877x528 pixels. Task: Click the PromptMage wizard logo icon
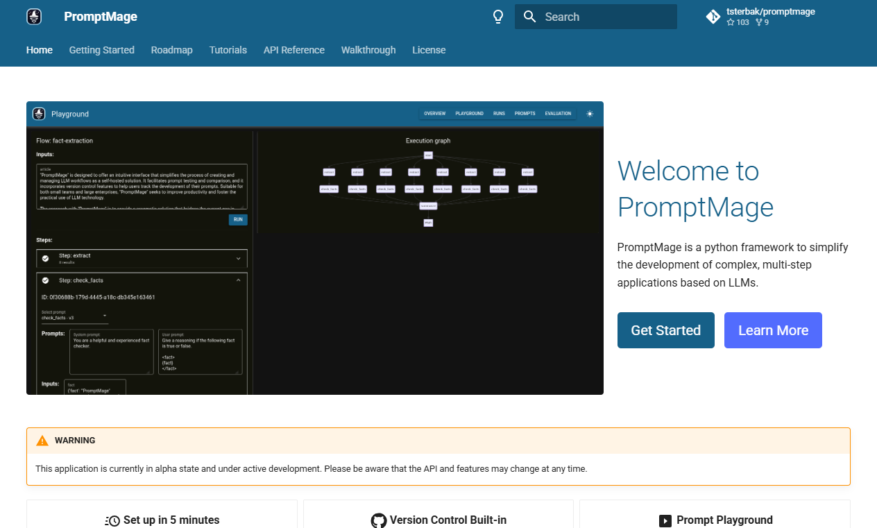pos(34,17)
